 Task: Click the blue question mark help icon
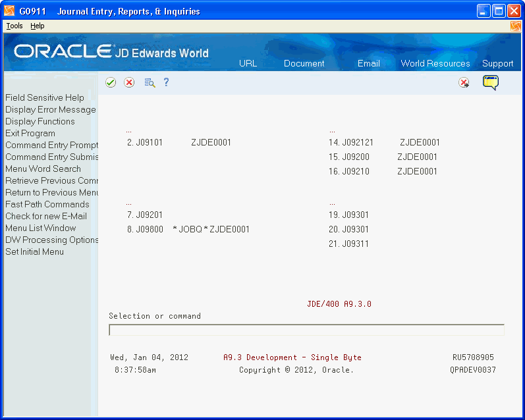click(166, 82)
